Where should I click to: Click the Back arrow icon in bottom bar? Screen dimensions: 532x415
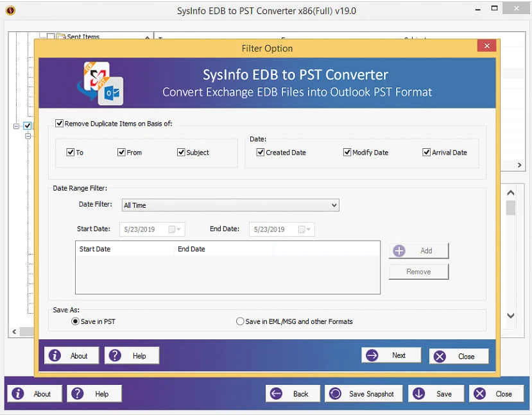(276, 394)
